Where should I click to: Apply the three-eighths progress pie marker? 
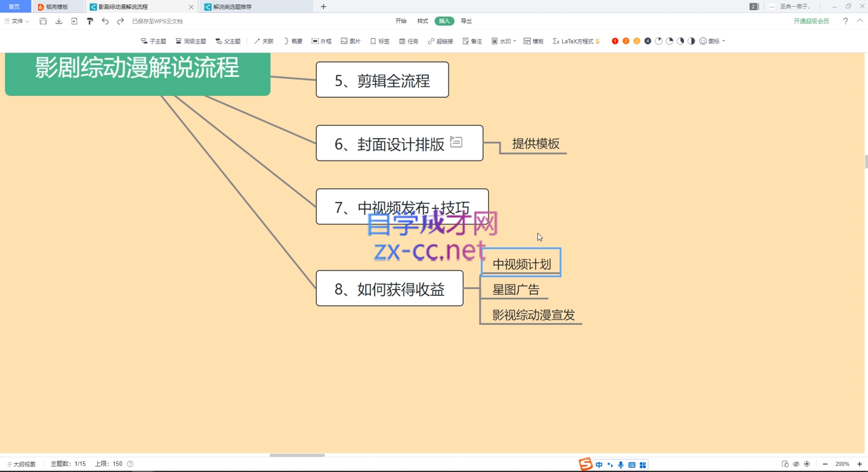[680, 41]
